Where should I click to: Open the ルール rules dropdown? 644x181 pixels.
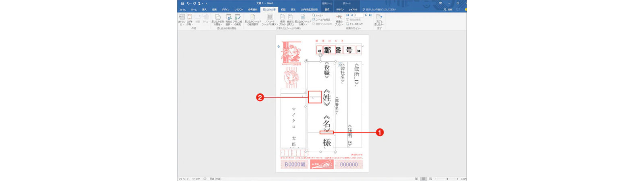(318, 15)
